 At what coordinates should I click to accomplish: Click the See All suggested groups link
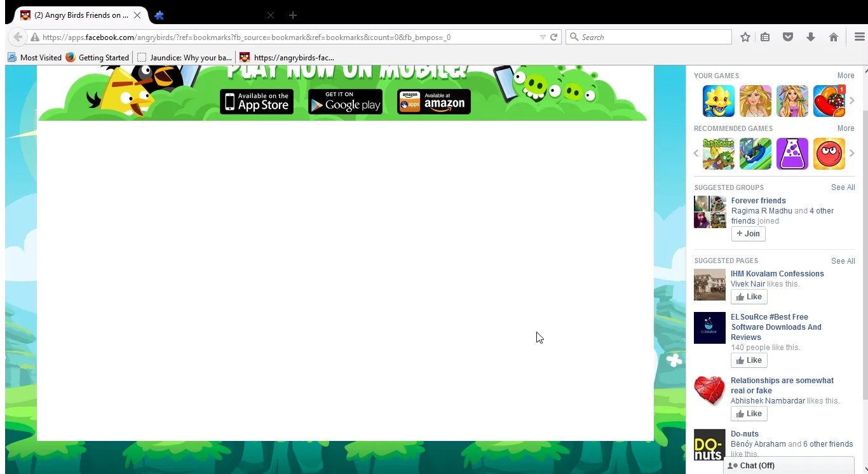click(843, 187)
